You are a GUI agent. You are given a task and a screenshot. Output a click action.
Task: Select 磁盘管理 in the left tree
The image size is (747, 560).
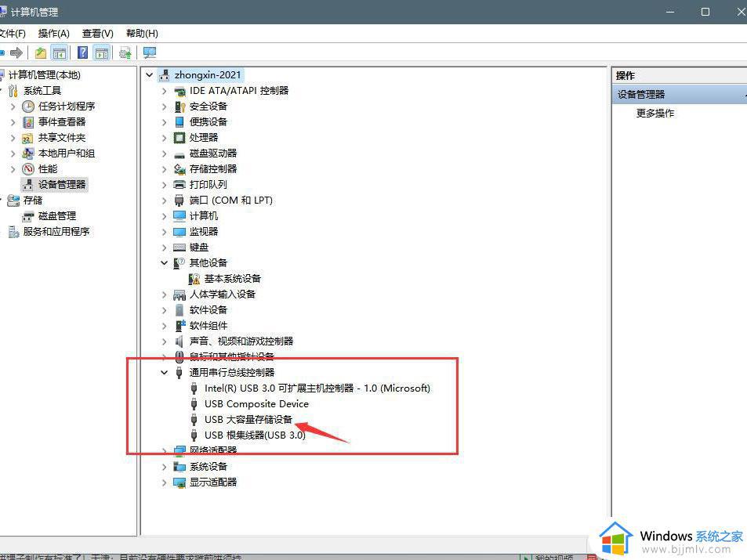[57, 216]
